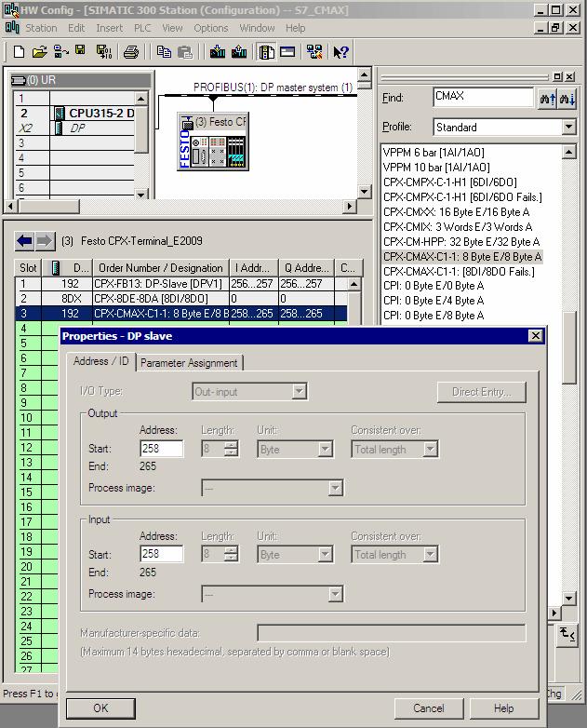The width and height of the screenshot is (587, 728).
Task: Click the Direct Entry button
Action: point(482,392)
